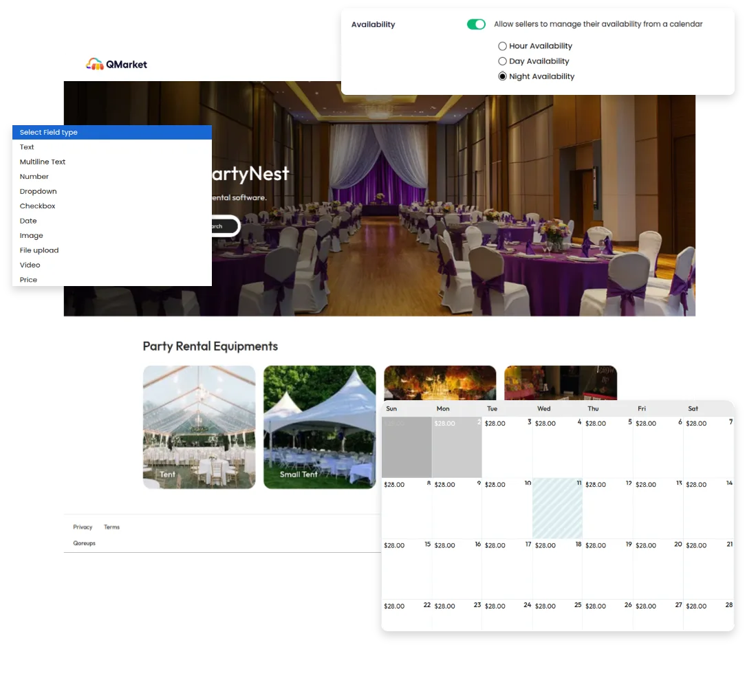The image size is (747, 700).
Task: Choose Dropdown from the field type menu
Action: point(39,191)
